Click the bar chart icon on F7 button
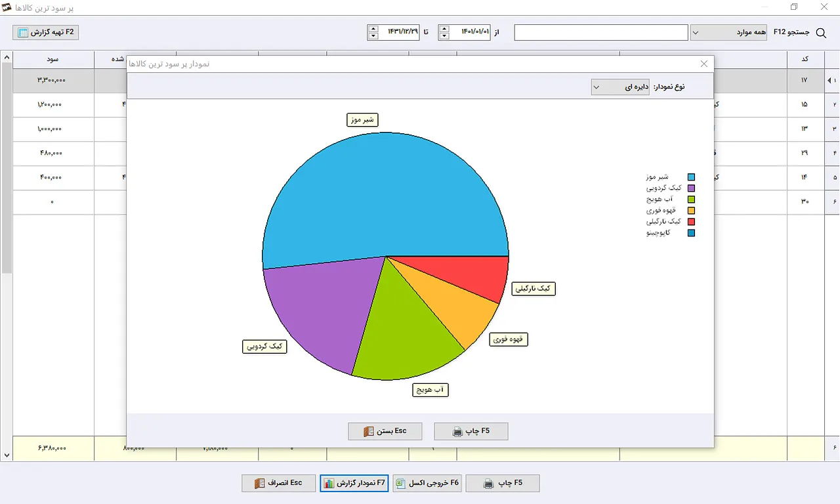Viewport: 840px width, 504px height. tap(329, 484)
